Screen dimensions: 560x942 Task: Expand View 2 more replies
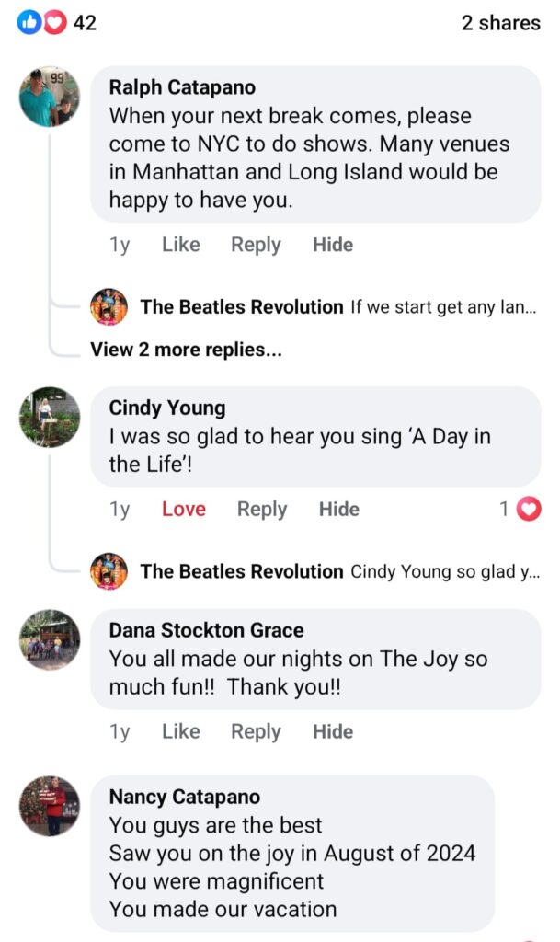(186, 350)
